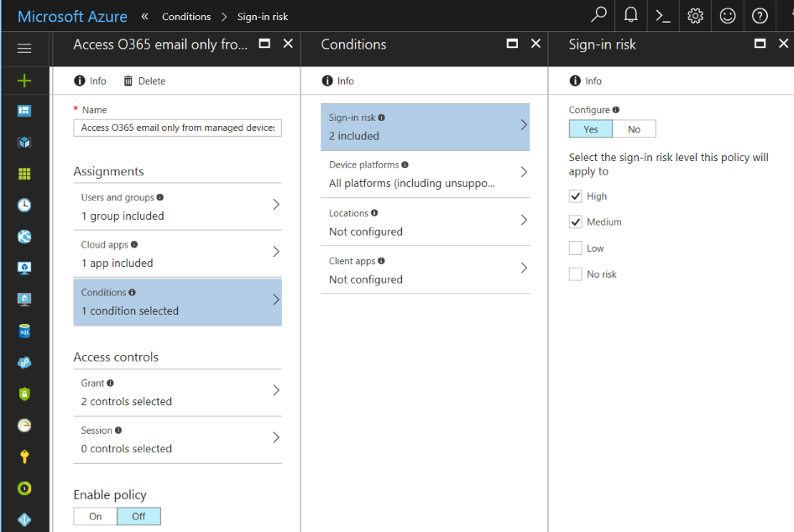Enable the Low risk checkbox
This screenshot has width=794, height=532.
[x=576, y=248]
